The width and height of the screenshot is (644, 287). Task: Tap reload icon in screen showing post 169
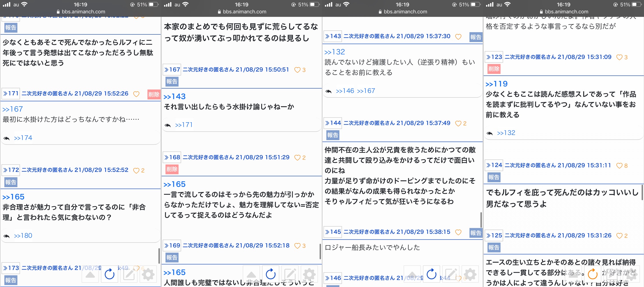pos(270,274)
